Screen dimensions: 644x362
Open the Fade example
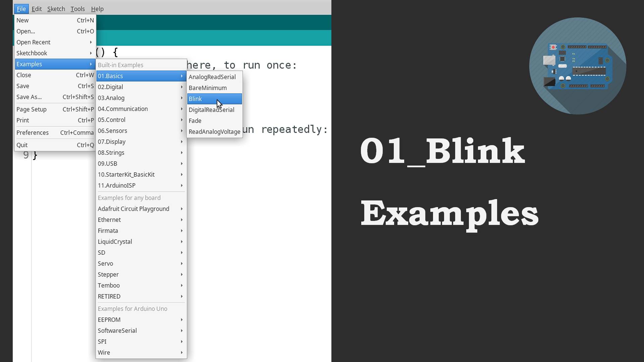(x=195, y=121)
